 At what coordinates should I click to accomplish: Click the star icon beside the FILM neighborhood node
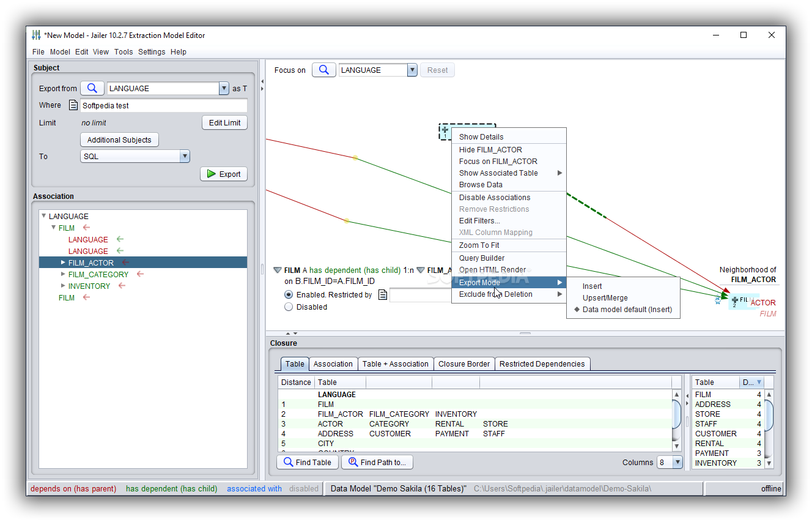pyautogui.click(x=718, y=300)
